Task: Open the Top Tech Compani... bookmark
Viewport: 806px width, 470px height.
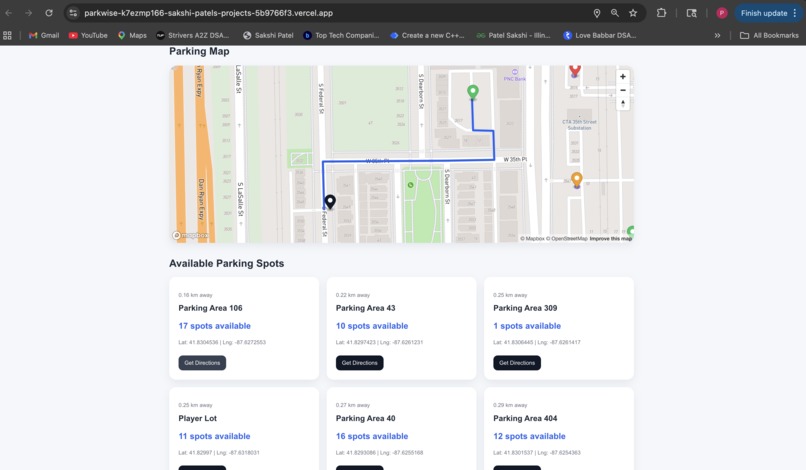Action: point(342,35)
